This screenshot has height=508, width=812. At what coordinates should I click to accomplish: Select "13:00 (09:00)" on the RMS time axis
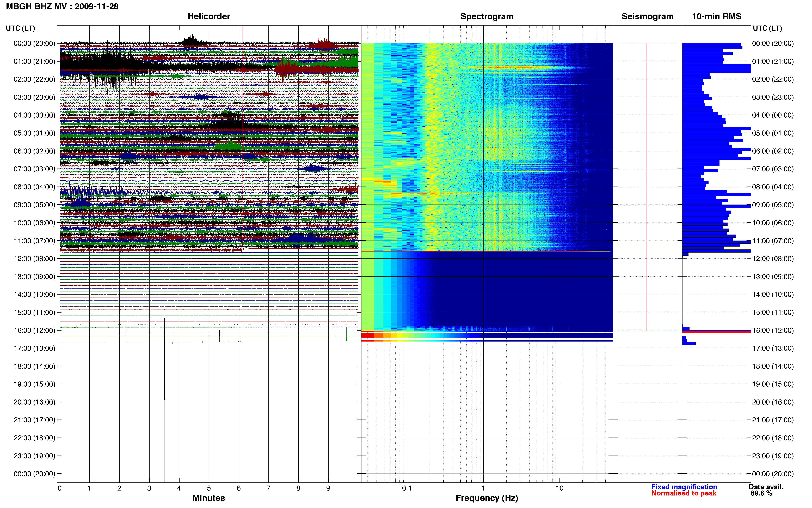pyautogui.click(x=773, y=277)
